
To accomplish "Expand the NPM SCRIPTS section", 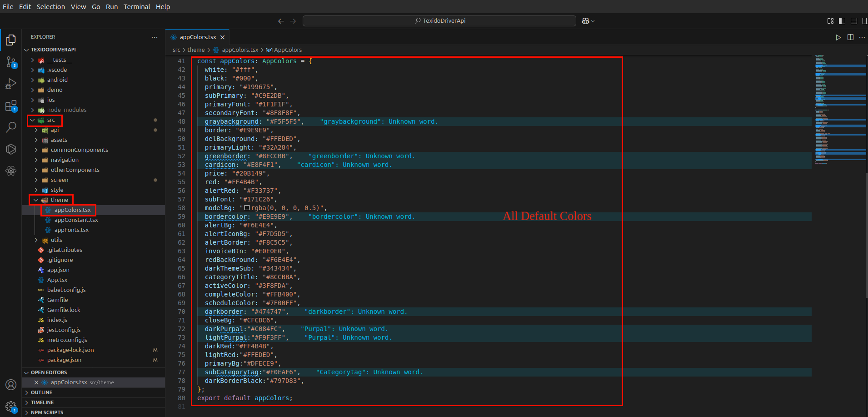I will [x=47, y=412].
